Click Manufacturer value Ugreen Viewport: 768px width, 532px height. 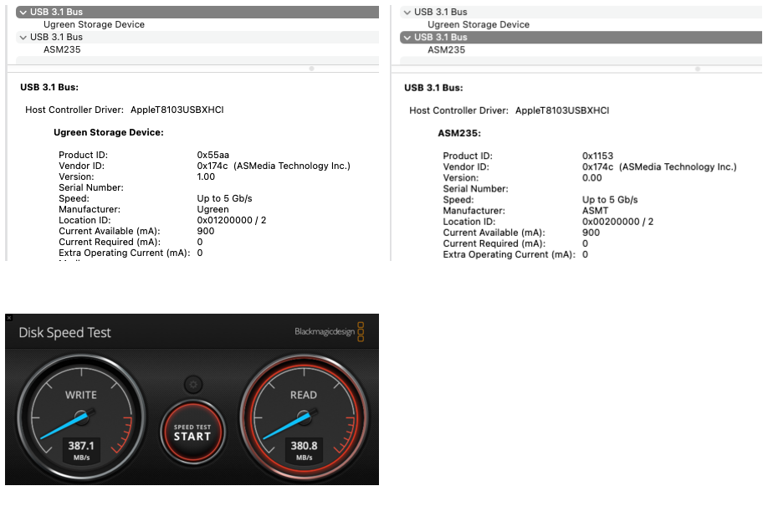coord(213,209)
